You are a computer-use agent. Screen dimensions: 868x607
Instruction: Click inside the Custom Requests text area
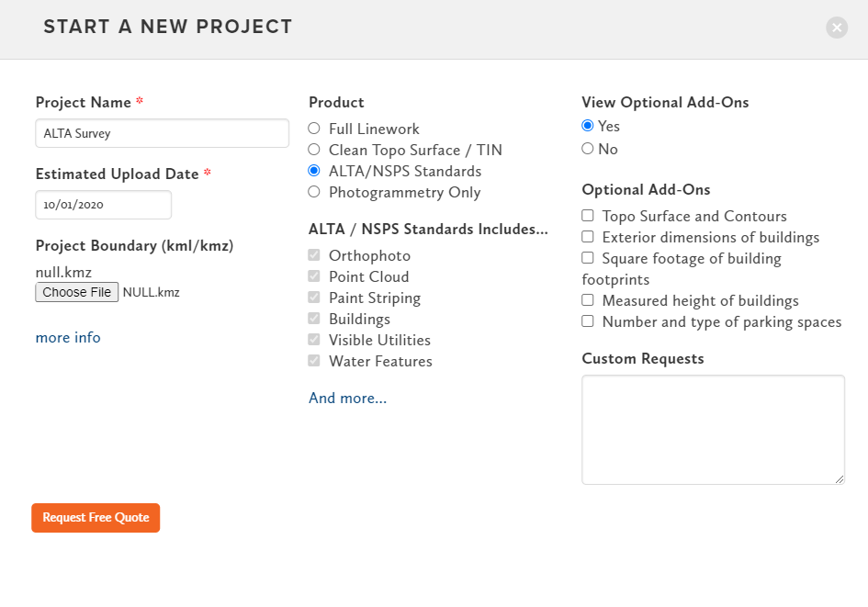point(713,429)
